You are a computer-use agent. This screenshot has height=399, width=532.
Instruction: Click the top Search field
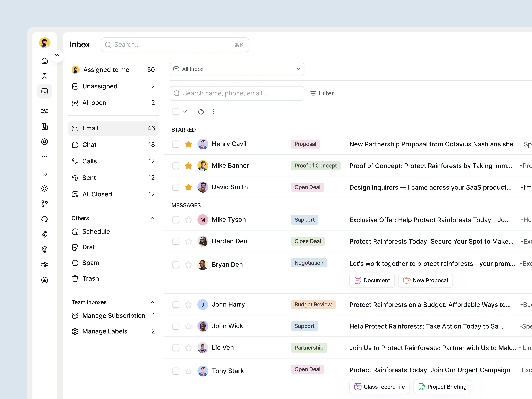175,45
